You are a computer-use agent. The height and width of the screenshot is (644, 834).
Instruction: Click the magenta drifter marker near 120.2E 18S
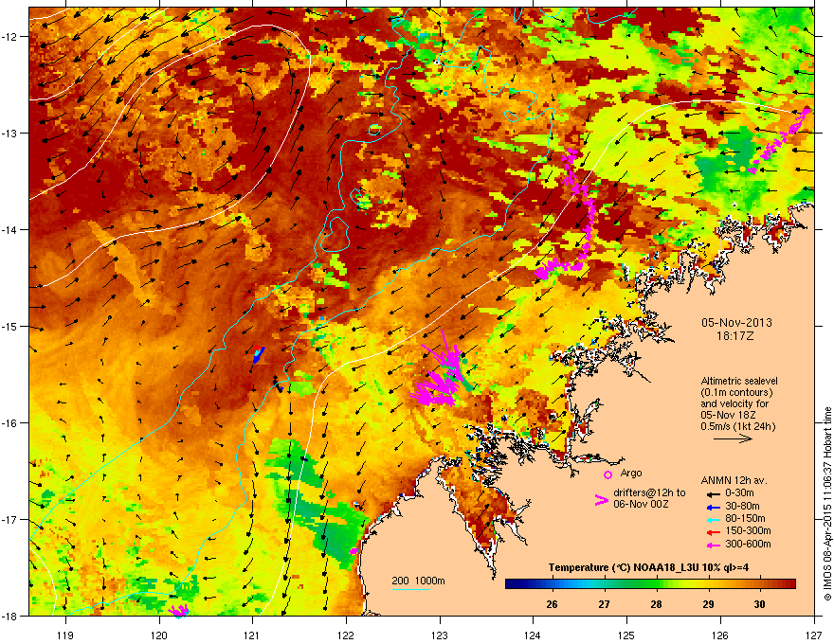tap(178, 610)
